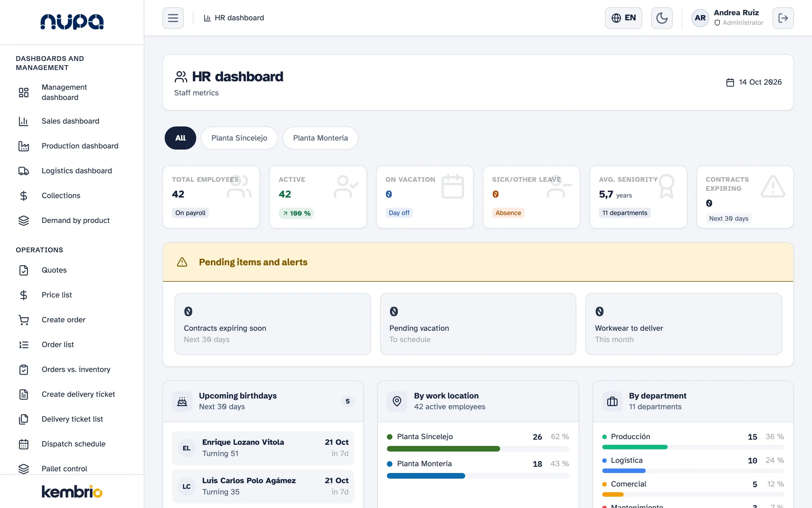Open the Active employees card
This screenshot has height=508, width=812.
pos(318,197)
